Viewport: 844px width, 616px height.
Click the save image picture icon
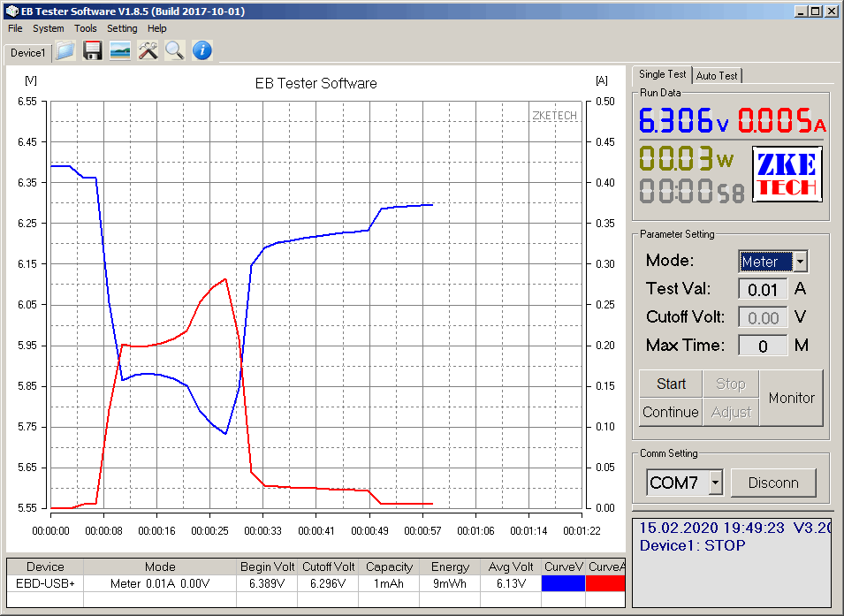[x=120, y=51]
